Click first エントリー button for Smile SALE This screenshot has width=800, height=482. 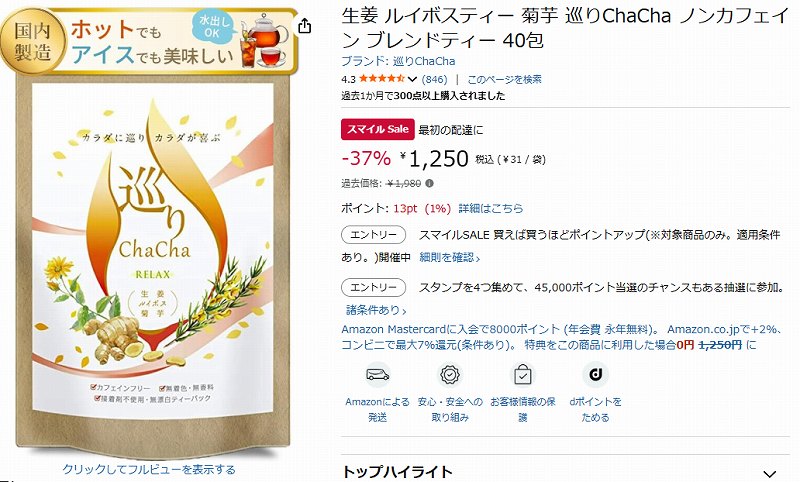coord(373,235)
